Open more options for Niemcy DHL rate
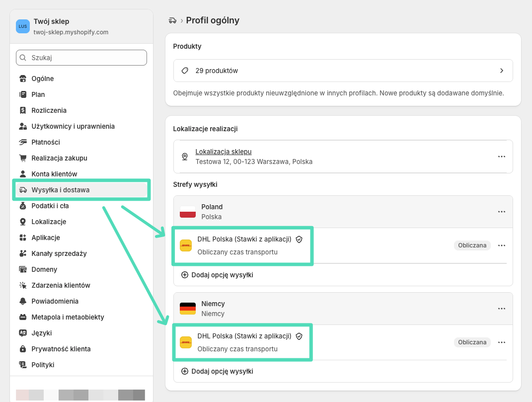Screen dimensions: 532x402 coord(501,342)
